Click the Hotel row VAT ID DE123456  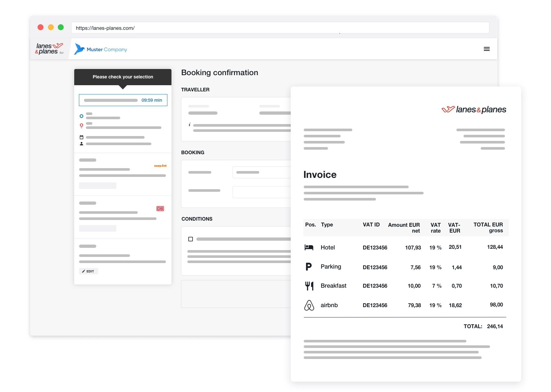[375, 248]
